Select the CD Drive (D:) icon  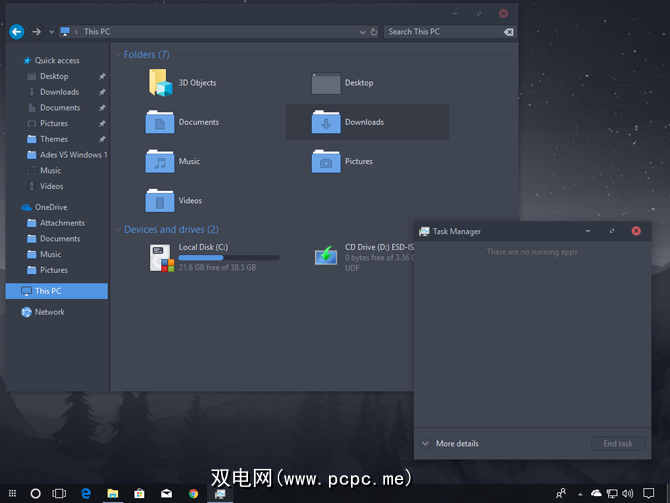(326, 255)
